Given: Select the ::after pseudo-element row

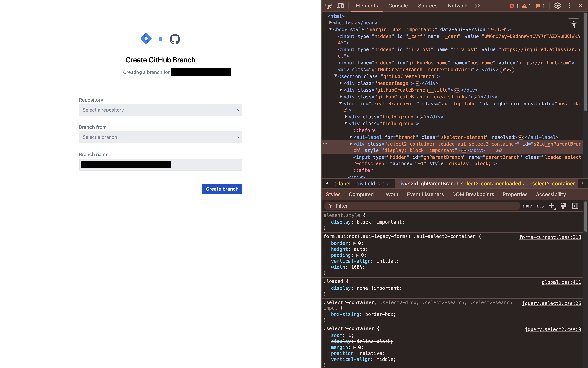Looking at the screenshot, I should [363, 170].
